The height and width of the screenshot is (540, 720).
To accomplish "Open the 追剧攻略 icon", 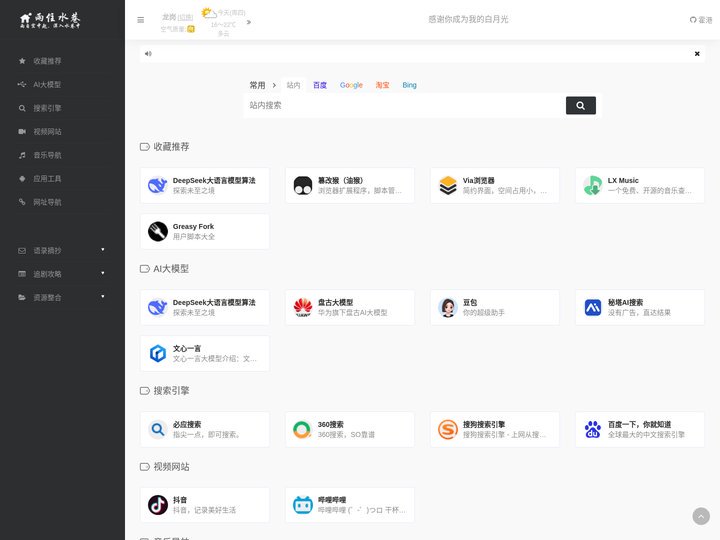I will coord(22,274).
